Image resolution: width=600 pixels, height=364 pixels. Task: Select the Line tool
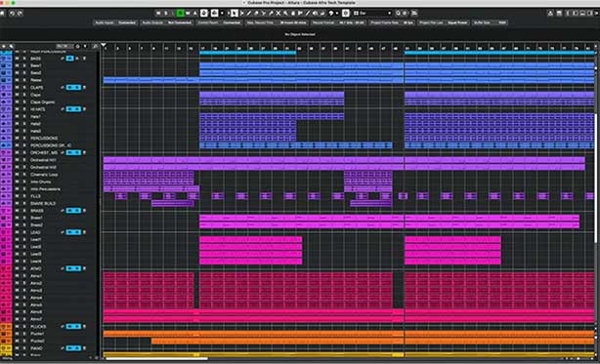pyautogui.click(x=308, y=13)
